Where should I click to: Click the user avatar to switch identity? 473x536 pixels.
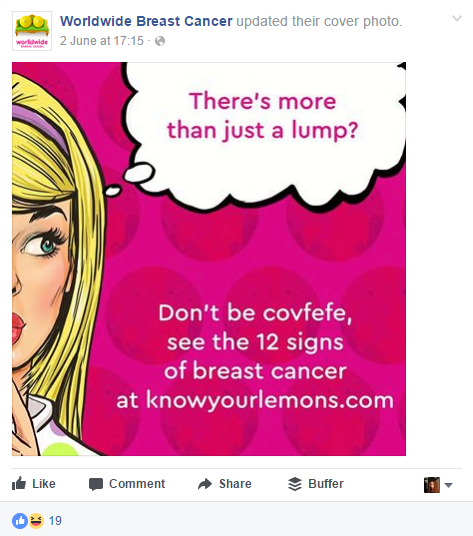click(432, 485)
